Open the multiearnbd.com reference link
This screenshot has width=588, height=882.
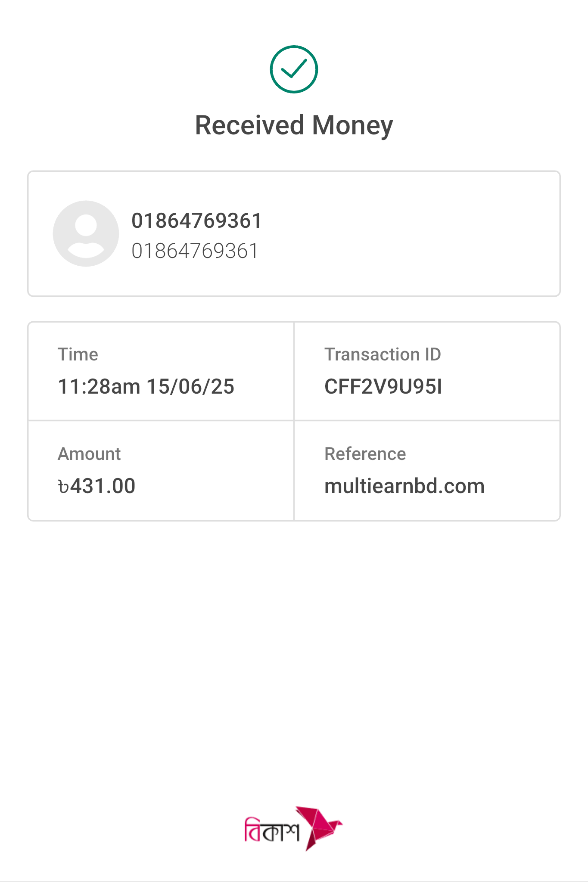[404, 486]
